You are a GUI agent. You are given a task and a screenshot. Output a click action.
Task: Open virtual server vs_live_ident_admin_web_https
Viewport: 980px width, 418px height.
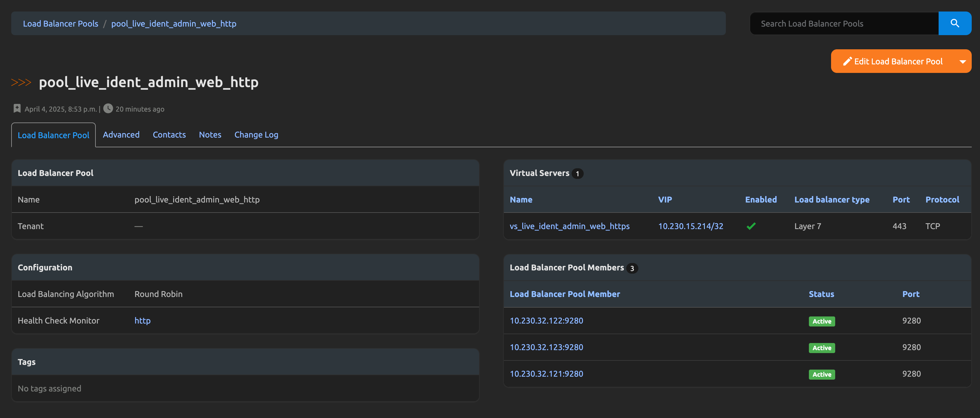coord(569,226)
